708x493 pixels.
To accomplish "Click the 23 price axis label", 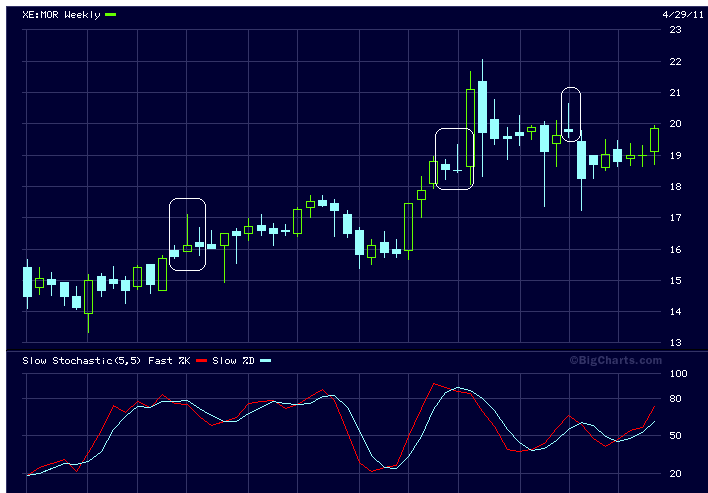I will point(675,30).
